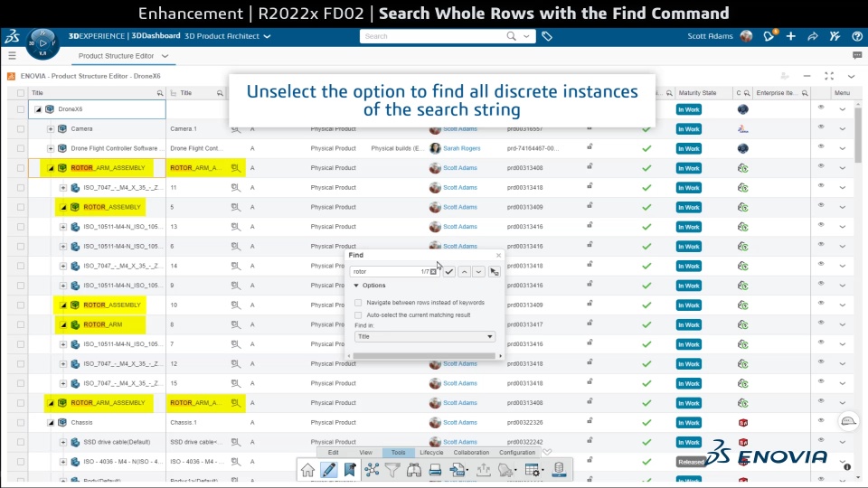Toggle eye visibility for Camera row
Image resolution: width=868 pixels, height=488 pixels.
point(821,127)
